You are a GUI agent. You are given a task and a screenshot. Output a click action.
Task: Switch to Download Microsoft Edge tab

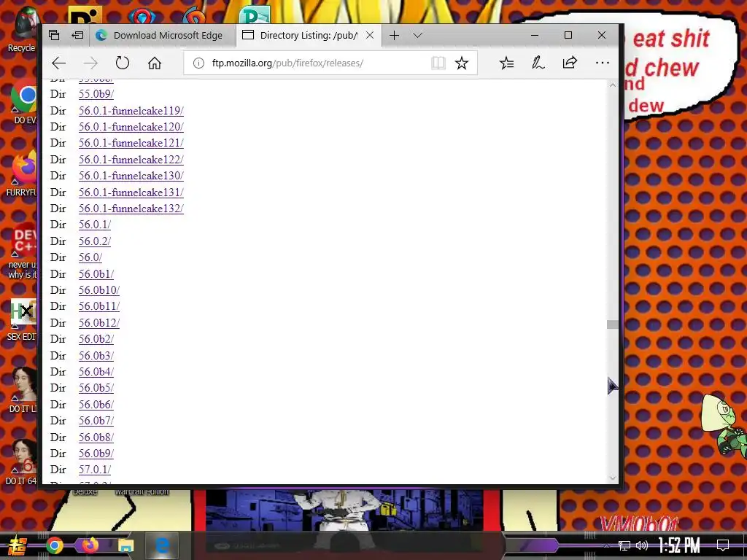[x=162, y=35]
